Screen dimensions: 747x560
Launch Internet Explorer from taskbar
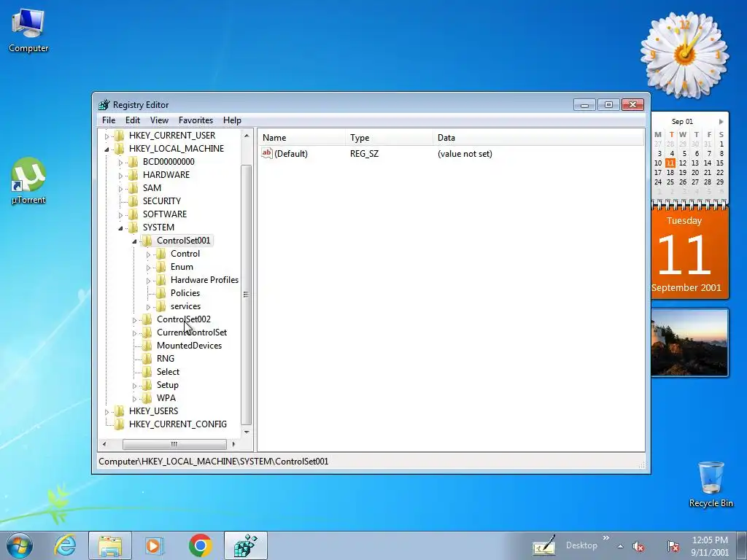[65, 545]
